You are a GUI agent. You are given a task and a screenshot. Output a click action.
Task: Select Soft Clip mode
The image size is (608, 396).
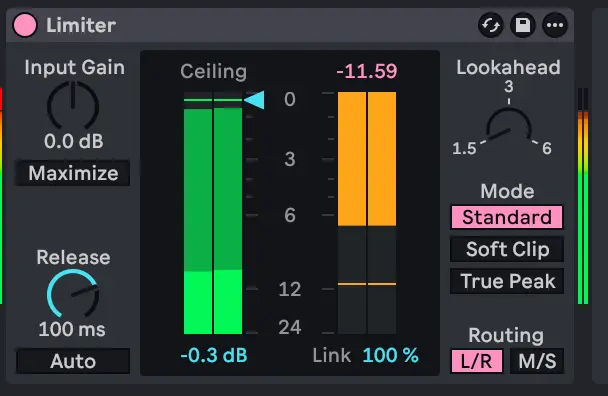point(507,249)
